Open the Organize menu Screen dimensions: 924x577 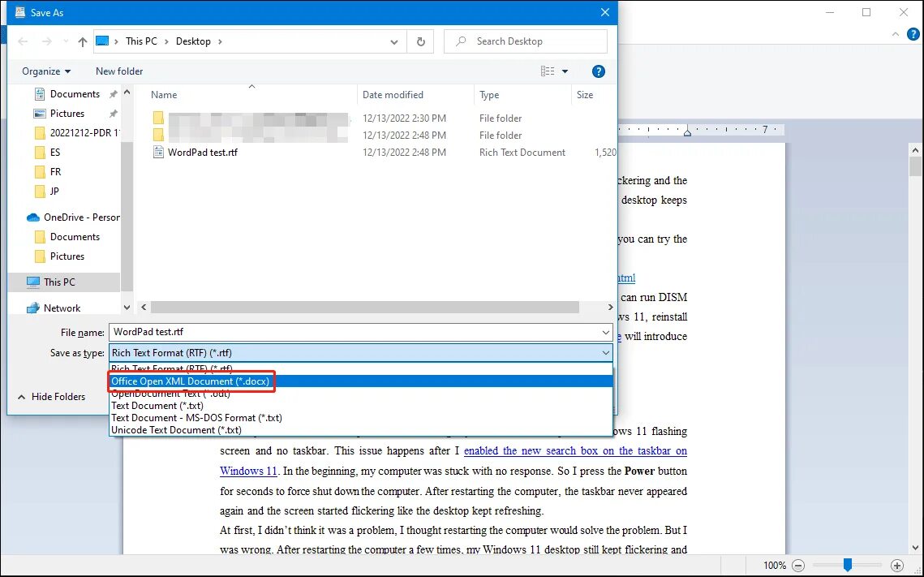coord(46,71)
